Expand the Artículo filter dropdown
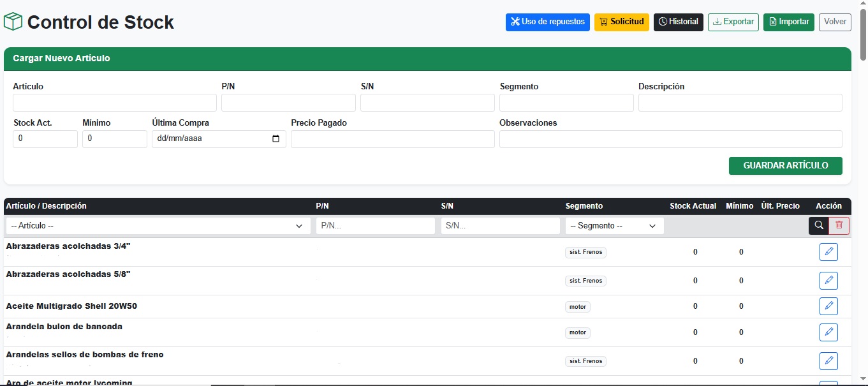868x386 pixels. (158, 226)
